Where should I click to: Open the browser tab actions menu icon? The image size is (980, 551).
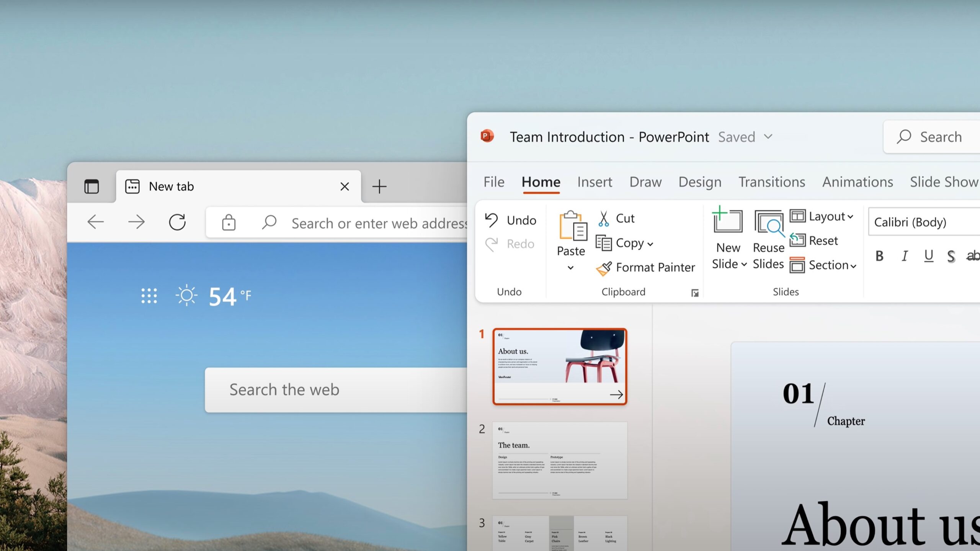coord(91,186)
